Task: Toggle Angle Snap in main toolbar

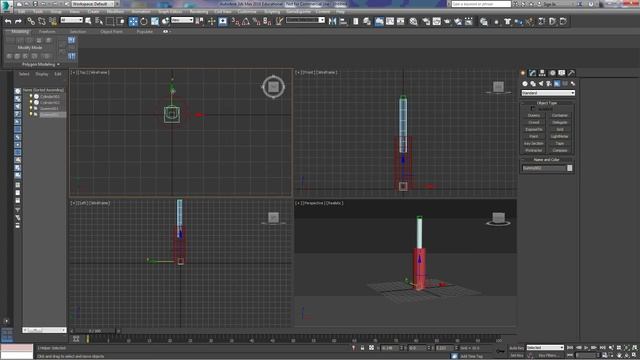Action: [x=246, y=21]
